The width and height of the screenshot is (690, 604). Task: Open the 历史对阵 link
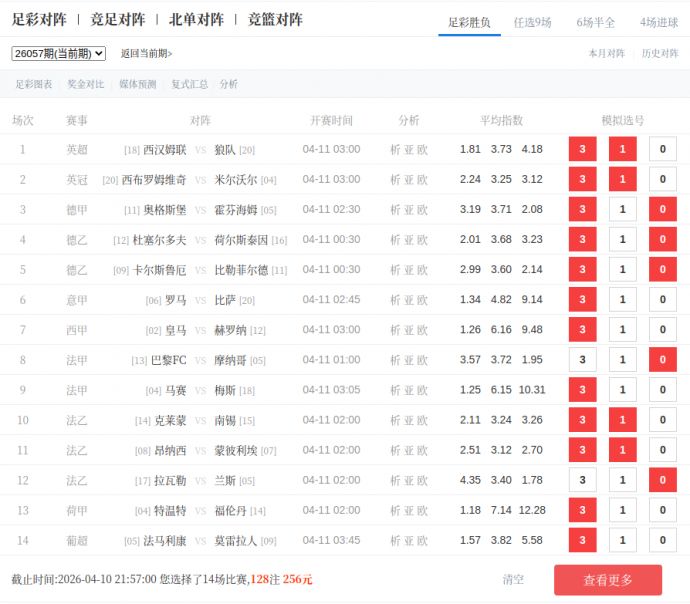[660, 54]
